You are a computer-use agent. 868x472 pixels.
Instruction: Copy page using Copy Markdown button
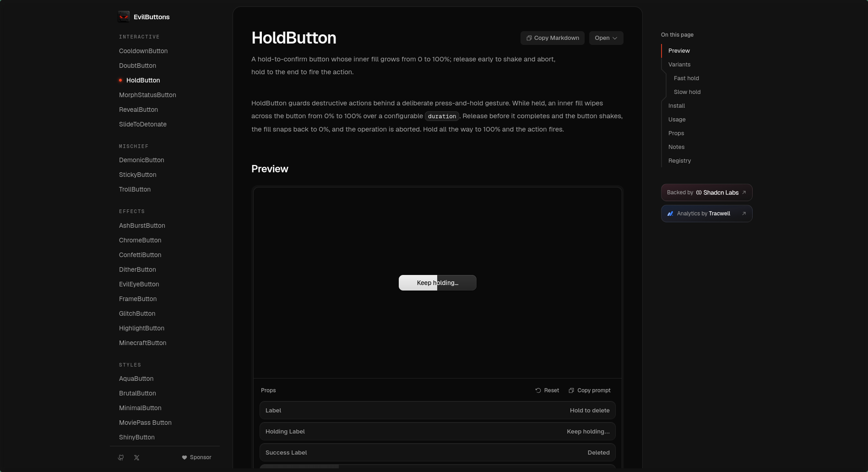point(553,38)
